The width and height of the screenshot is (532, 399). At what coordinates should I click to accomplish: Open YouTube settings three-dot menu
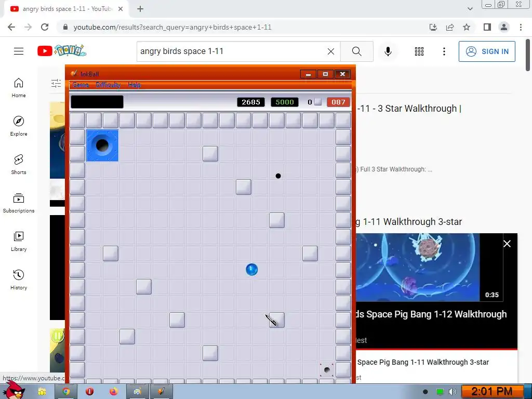coord(444,51)
